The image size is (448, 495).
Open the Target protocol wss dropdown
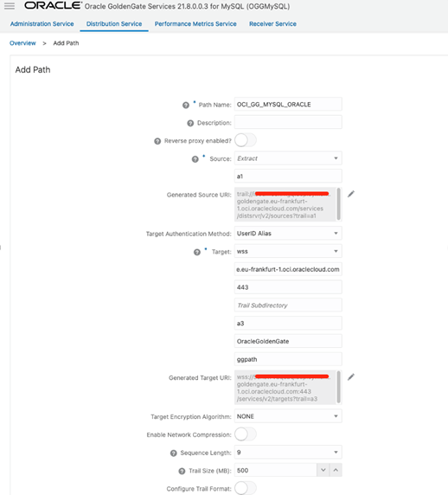click(288, 251)
